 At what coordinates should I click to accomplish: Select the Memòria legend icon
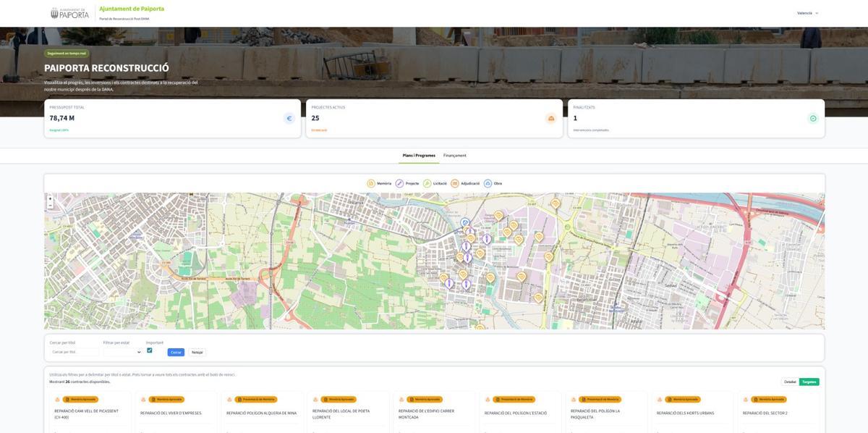pos(369,182)
